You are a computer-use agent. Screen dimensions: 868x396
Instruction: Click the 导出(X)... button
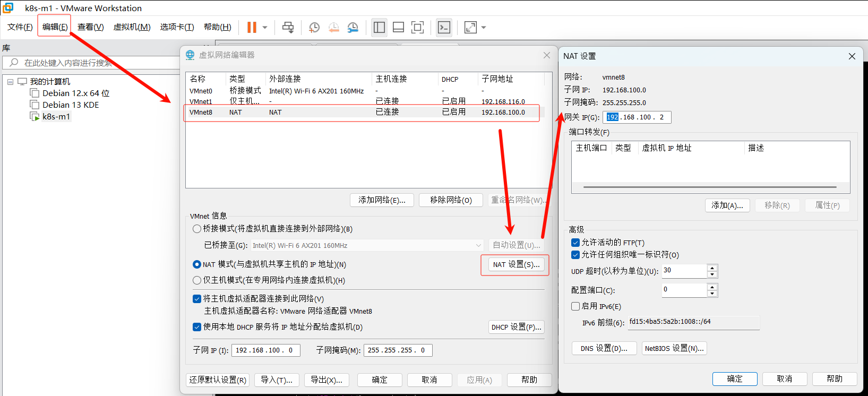click(x=326, y=380)
